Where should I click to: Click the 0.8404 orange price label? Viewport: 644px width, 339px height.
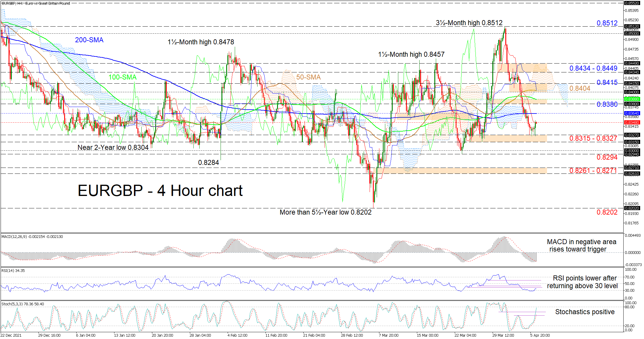(x=580, y=88)
